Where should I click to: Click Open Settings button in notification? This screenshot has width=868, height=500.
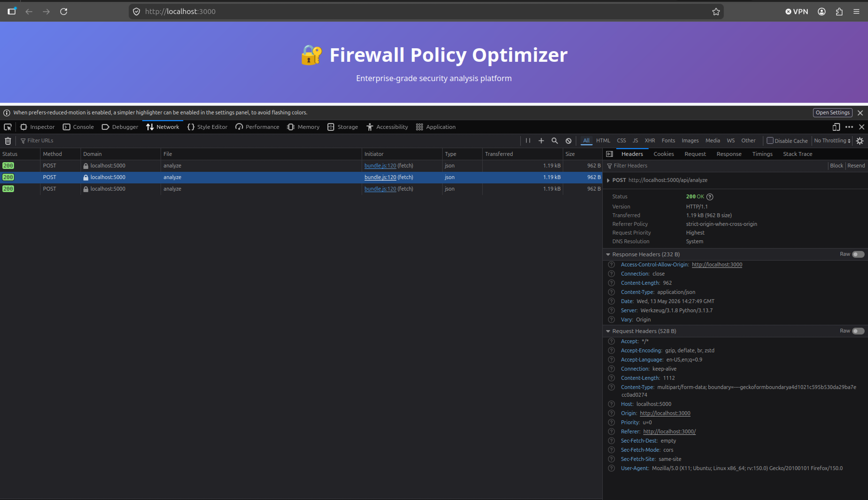point(833,113)
